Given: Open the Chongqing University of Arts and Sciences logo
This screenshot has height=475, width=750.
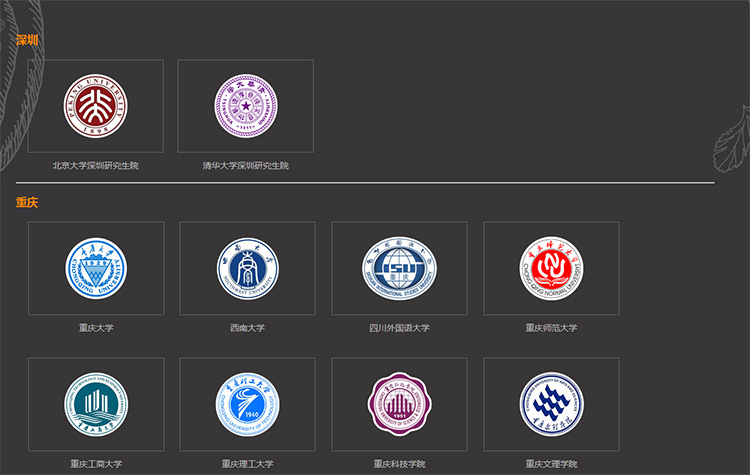Looking at the screenshot, I should pyautogui.click(x=551, y=404).
